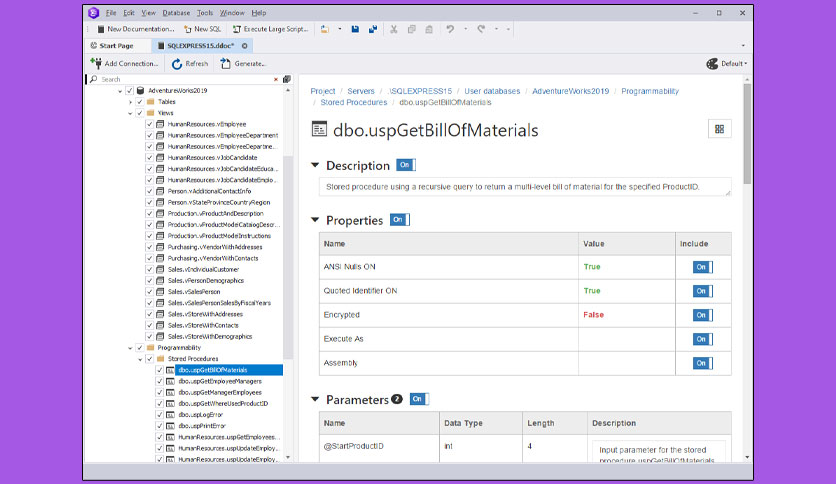Image resolution: width=836 pixels, height=484 pixels.
Task: Click the AdventureWorks2019 breadcrumb link
Action: (570, 91)
